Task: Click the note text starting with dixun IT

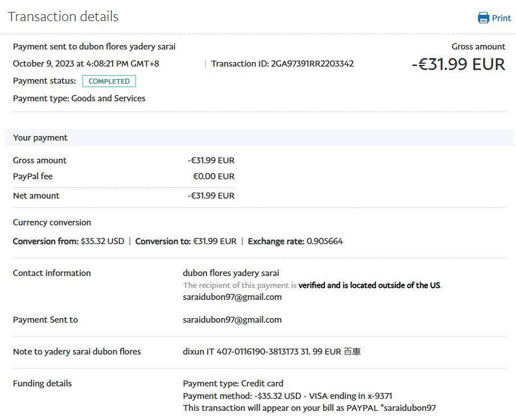Action: click(x=271, y=352)
